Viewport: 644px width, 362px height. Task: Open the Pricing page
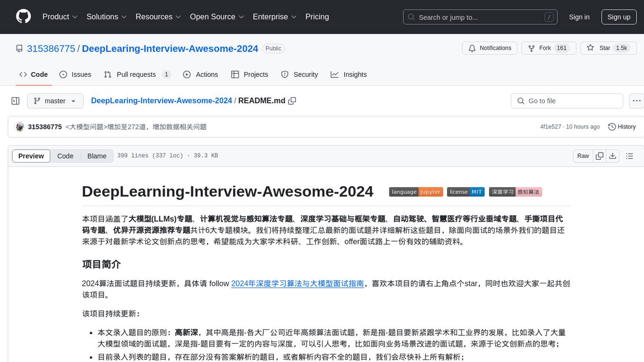317,17
